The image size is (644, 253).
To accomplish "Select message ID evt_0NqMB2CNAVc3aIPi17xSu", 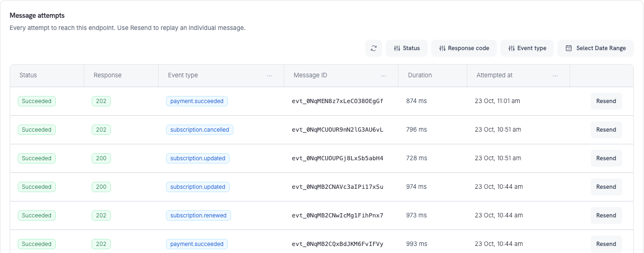I will click(x=338, y=187).
